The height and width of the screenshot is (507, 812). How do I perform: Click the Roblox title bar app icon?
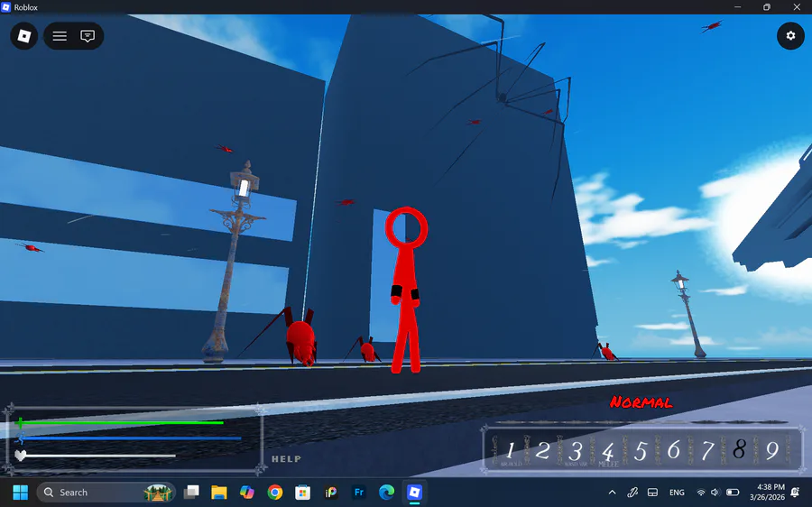point(5,7)
